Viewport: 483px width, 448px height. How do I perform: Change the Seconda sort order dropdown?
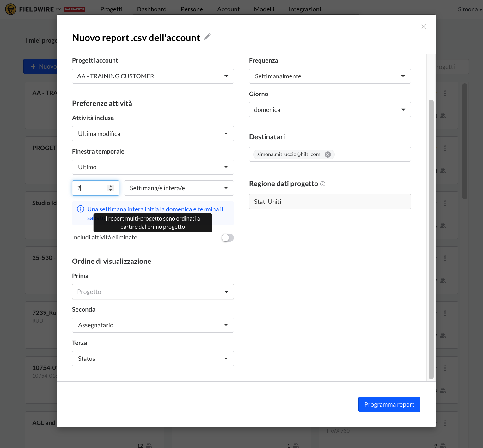[153, 325]
